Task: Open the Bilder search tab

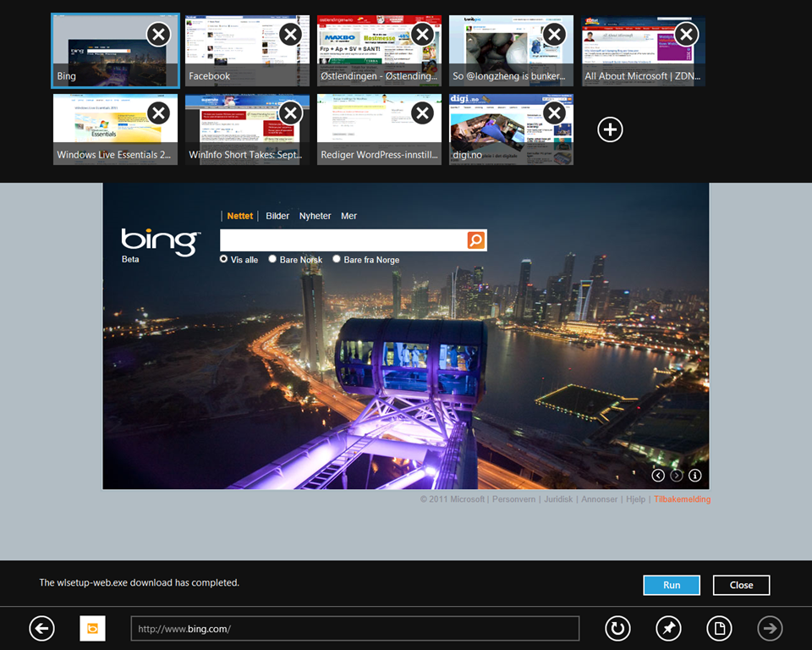Action: (277, 216)
